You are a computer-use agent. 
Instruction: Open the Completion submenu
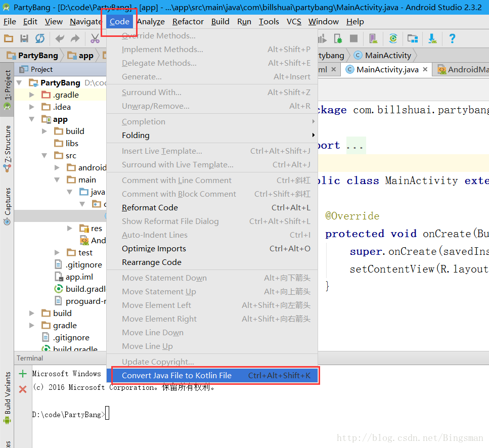212,121
